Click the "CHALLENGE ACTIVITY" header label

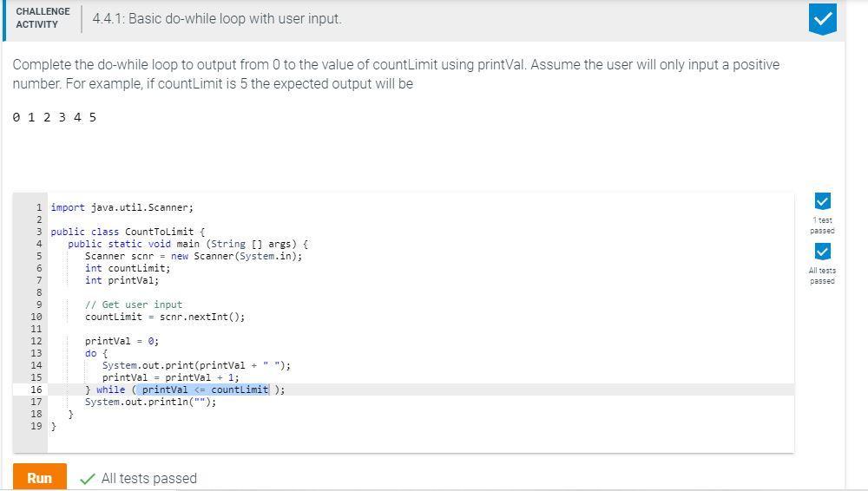click(x=43, y=18)
